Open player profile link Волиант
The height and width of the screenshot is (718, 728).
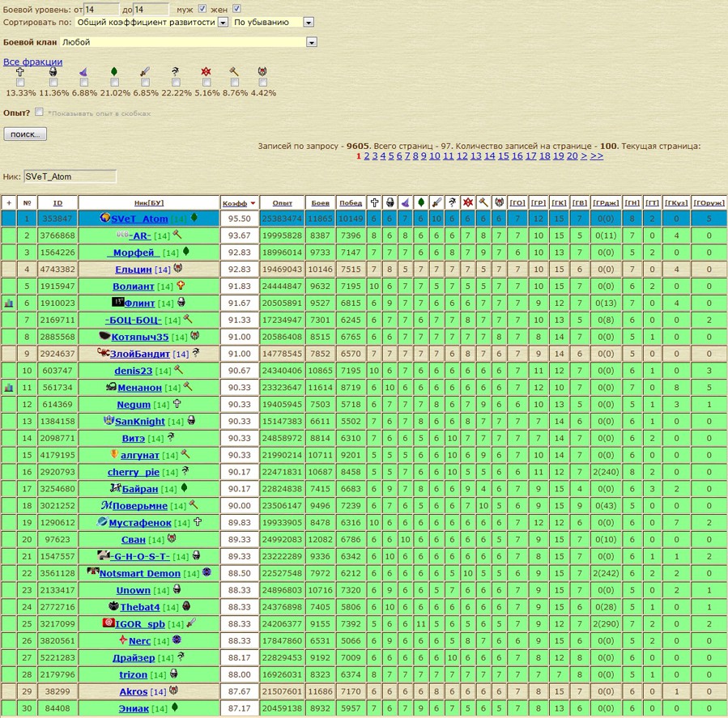(x=134, y=287)
